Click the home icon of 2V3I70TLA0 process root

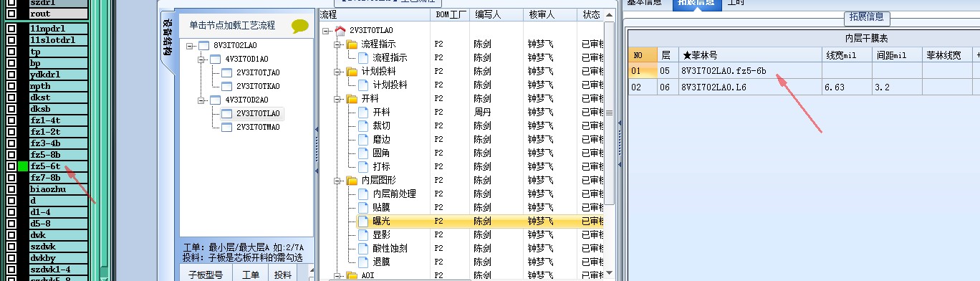[340, 30]
